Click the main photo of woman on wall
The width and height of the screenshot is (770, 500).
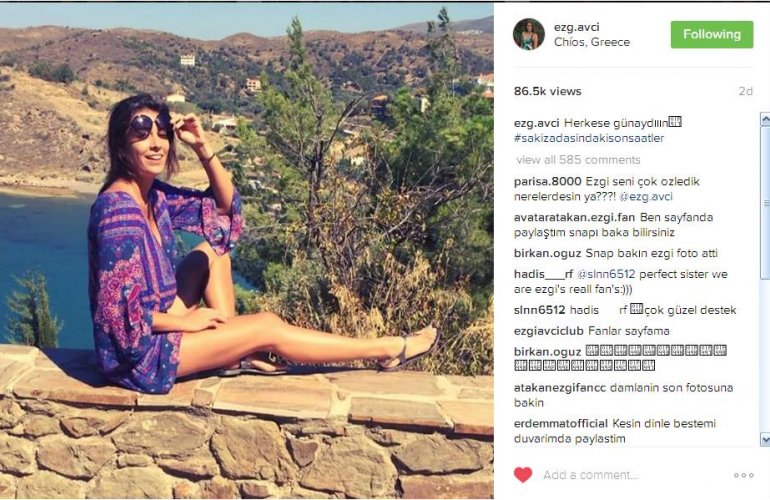(247, 250)
